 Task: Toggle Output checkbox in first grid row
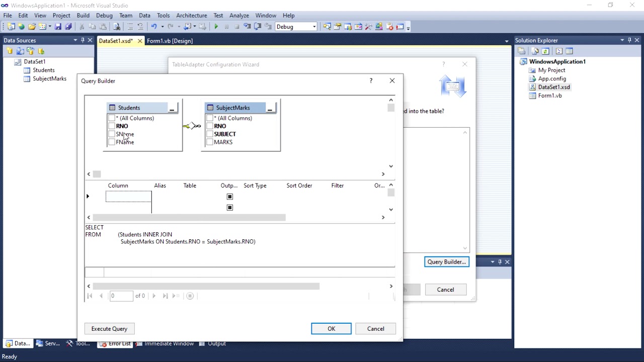pyautogui.click(x=230, y=197)
